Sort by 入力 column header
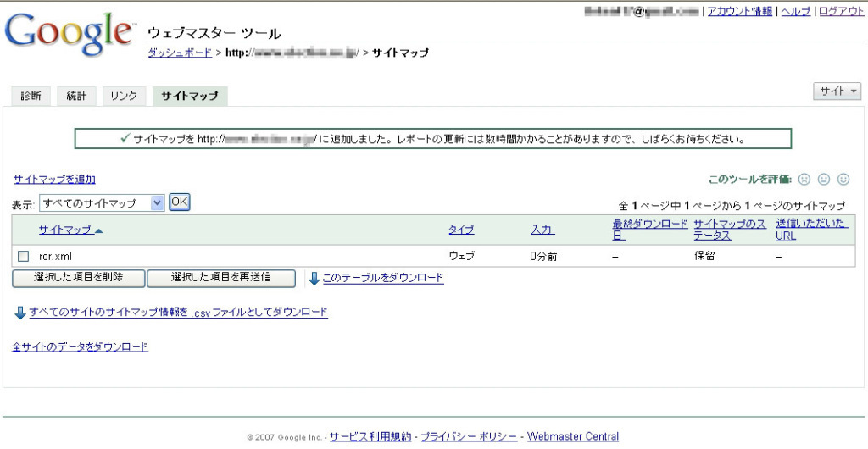Image resolution: width=868 pixels, height=449 pixels. pos(542,230)
